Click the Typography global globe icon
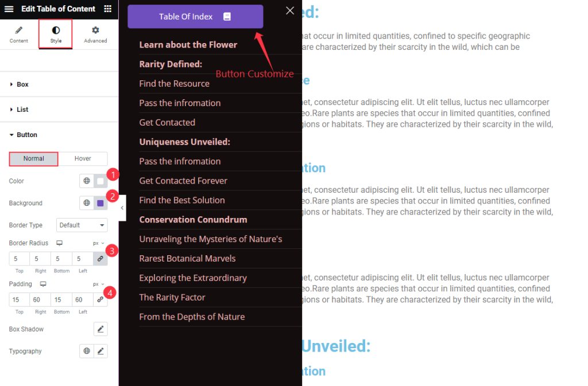588x386 pixels. (87, 351)
